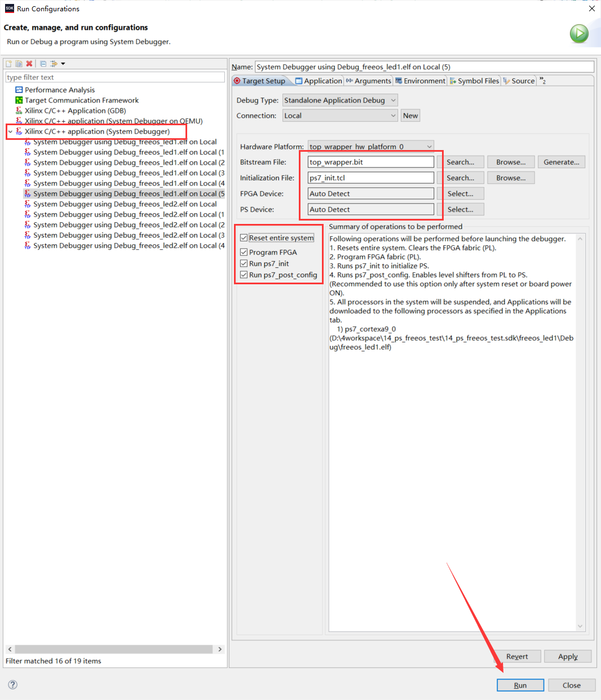This screenshot has width=601, height=700.
Task: Click the type filter text field
Action: point(115,77)
